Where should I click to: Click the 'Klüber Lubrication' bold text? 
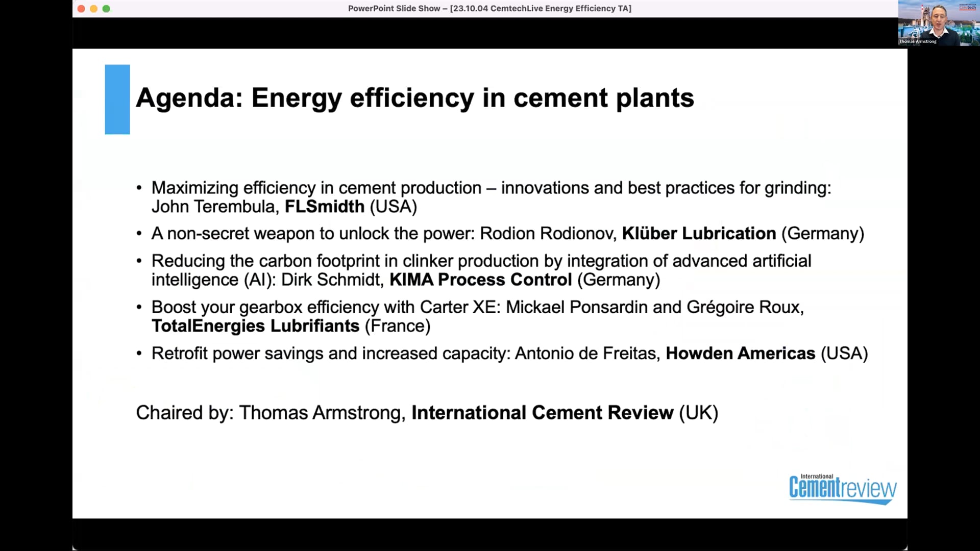699,234
